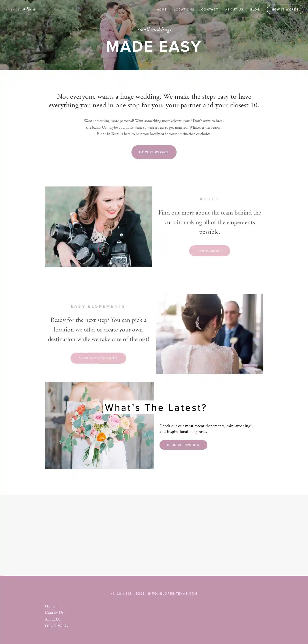
Task: Click the Learn More button
Action: [210, 251]
